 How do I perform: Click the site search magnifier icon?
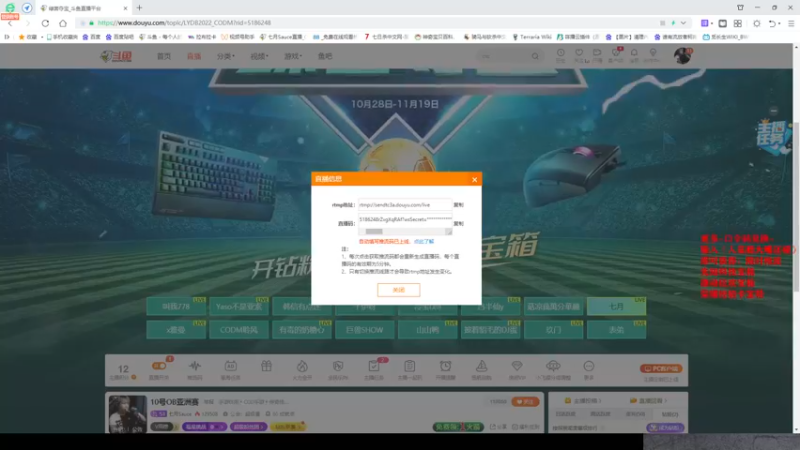tap(535, 56)
